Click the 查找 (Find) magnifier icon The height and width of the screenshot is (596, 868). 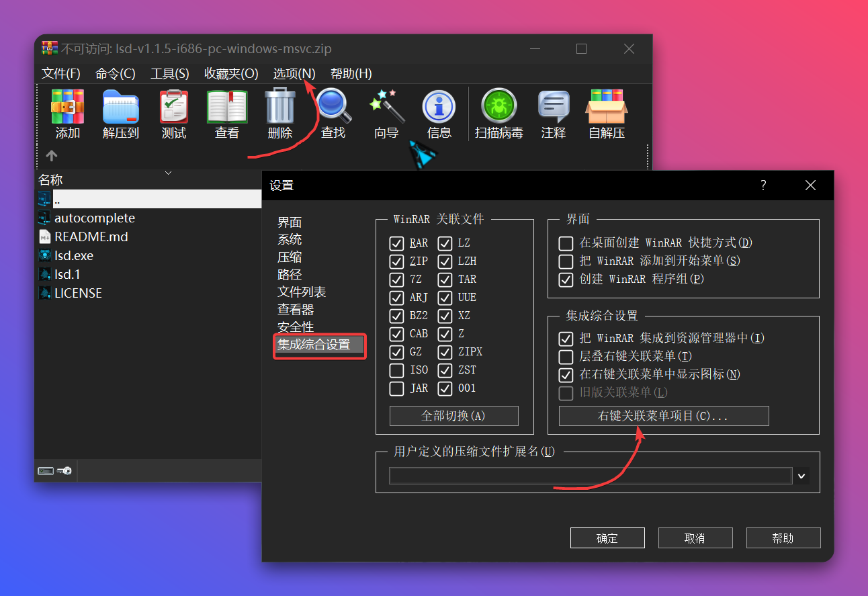pyautogui.click(x=333, y=106)
